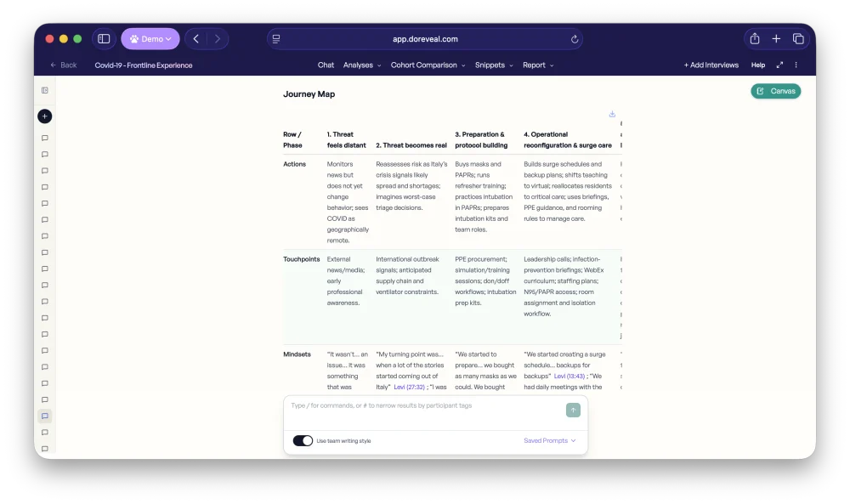Viewport: 850px width, 504px height.
Task: Select the Touchpoints row label
Action: [x=302, y=259]
